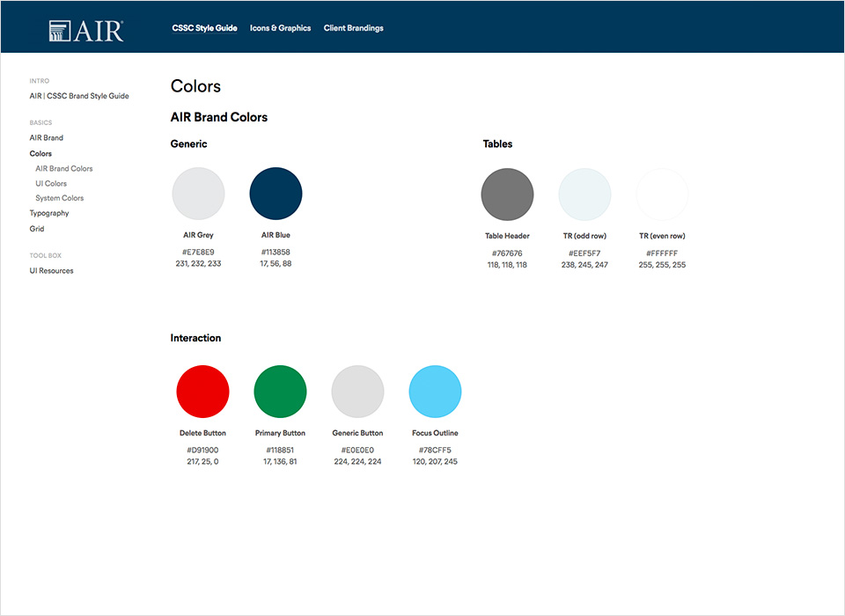
Task: Jump to System Colors subsection
Action: click(x=60, y=198)
